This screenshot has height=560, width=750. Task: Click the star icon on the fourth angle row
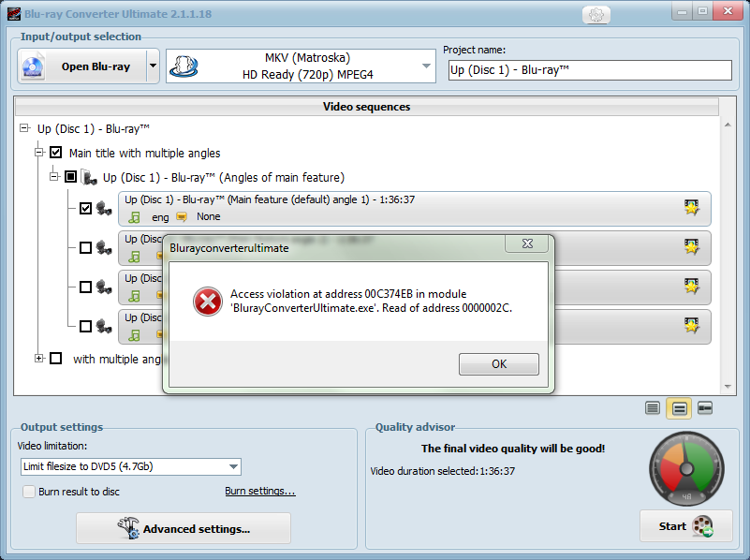pyautogui.click(x=692, y=325)
